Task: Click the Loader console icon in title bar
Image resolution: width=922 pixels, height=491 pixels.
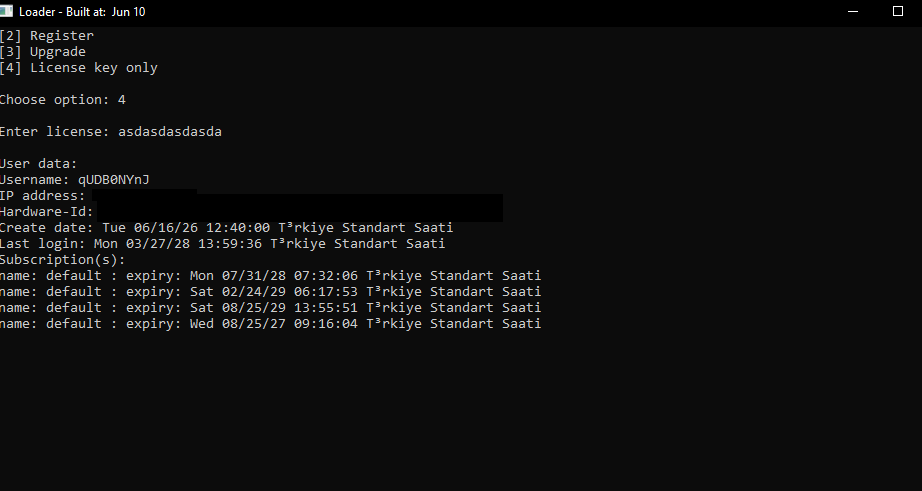Action: point(6,11)
